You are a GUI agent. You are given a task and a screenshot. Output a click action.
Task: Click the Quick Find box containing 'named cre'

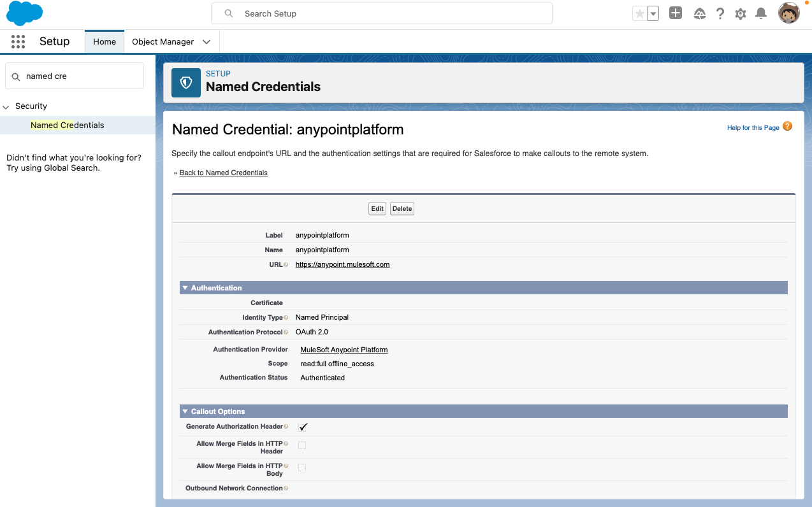point(75,76)
